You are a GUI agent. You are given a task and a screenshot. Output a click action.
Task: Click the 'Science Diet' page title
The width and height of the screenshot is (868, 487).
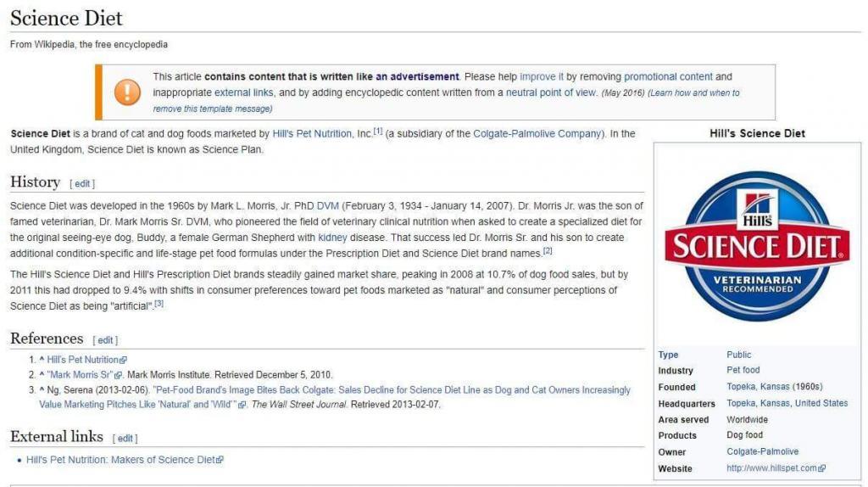click(x=66, y=18)
